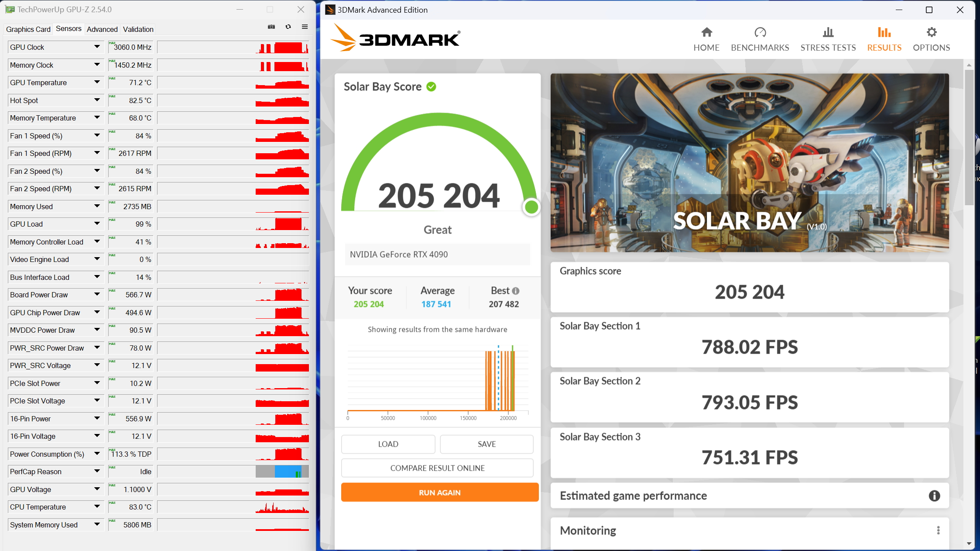Open the Benchmarks speedometer icon

click(760, 33)
